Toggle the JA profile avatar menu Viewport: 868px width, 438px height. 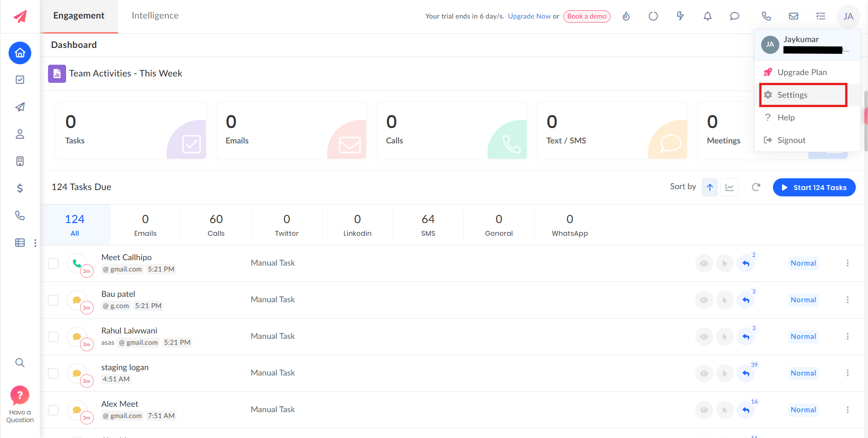(848, 16)
